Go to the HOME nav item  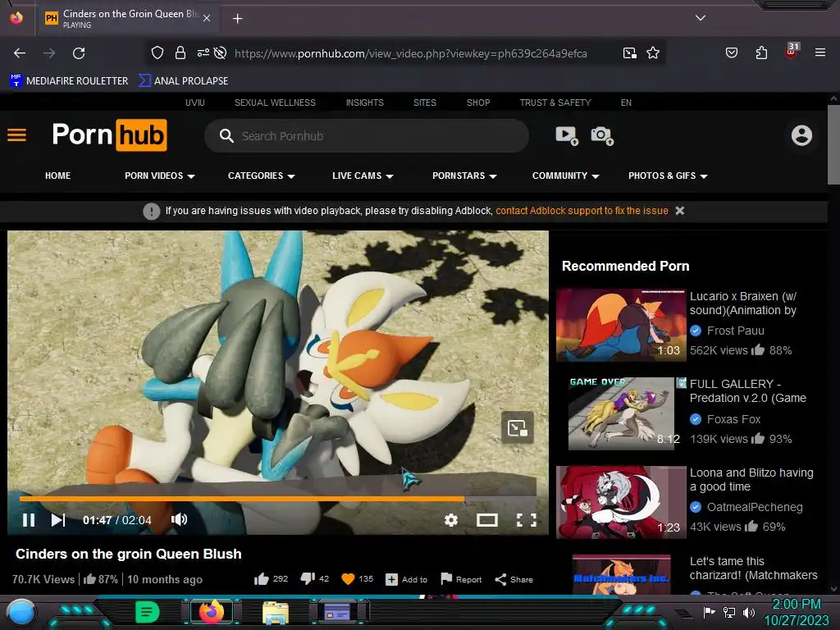point(58,176)
